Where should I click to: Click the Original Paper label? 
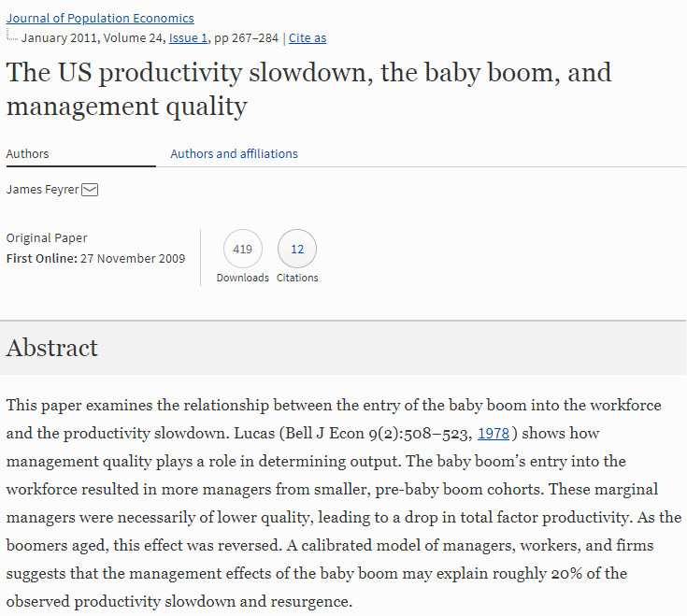pyautogui.click(x=47, y=238)
